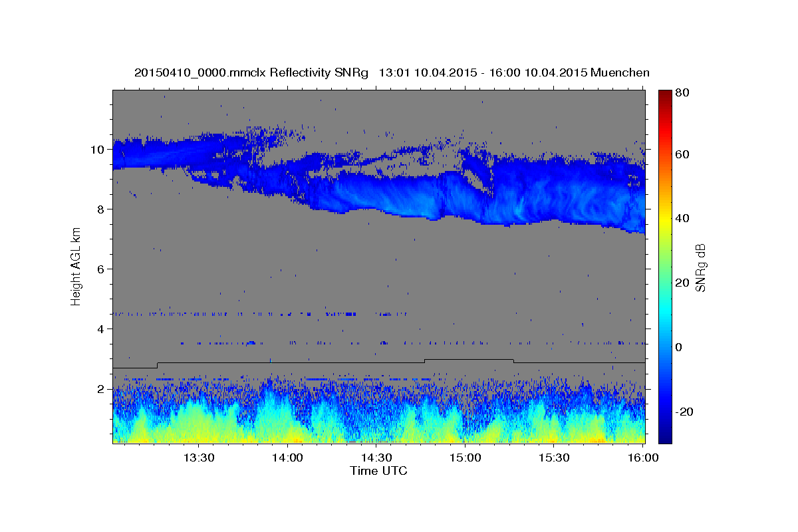Click the 15:30 time tick label
This screenshot has height=532, width=798.
[x=554, y=458]
